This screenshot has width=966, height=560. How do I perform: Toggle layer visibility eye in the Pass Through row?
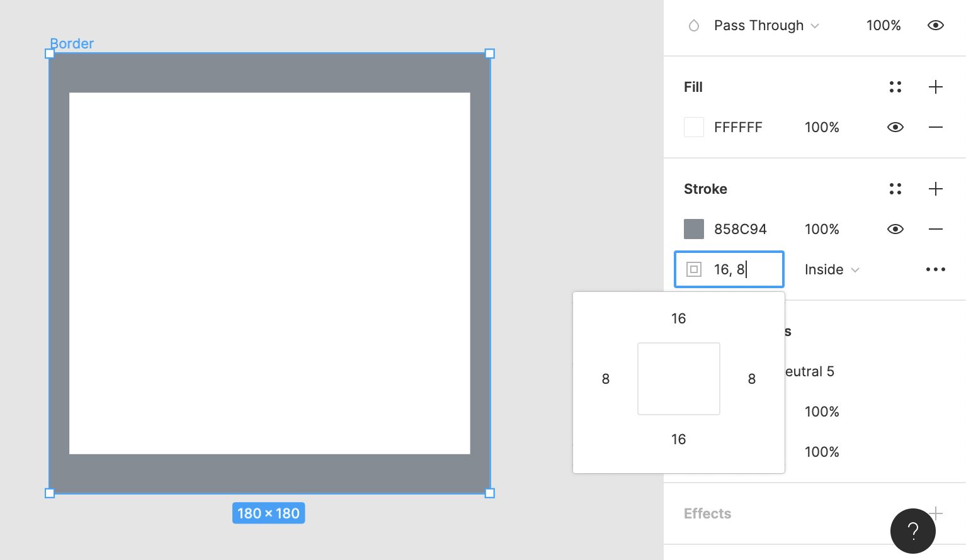935,26
